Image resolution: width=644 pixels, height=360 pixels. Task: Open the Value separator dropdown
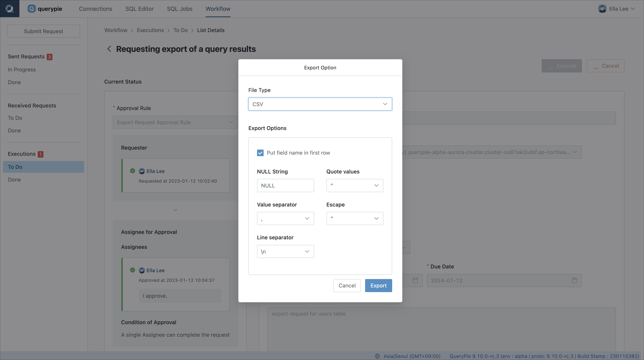pyautogui.click(x=285, y=218)
